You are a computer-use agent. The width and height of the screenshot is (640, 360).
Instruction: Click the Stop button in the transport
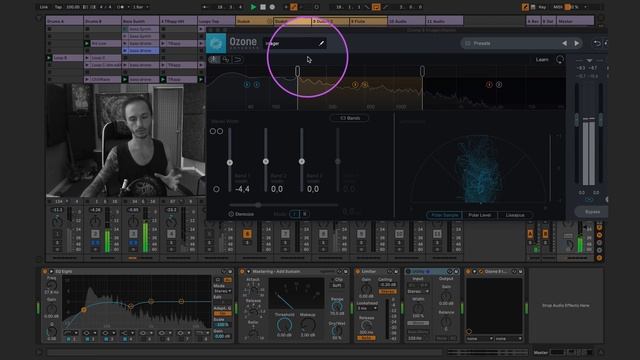263,7
